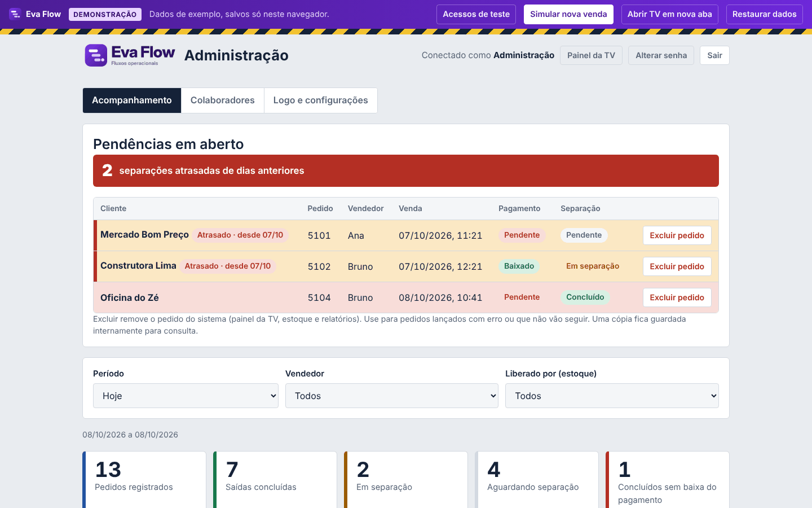
Task: Excluir pedido for Construtora Lima
Action: tap(677, 266)
